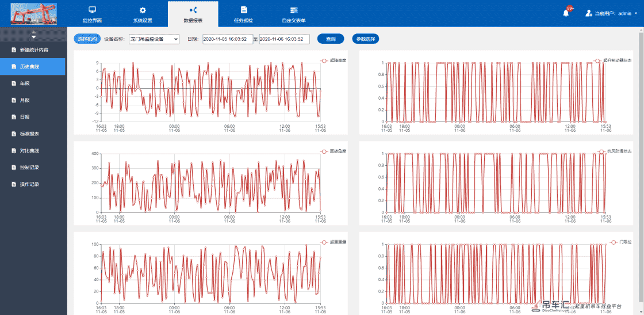
Task: Open the 龙门吊监控设备 device dropdown
Action: (x=154, y=39)
